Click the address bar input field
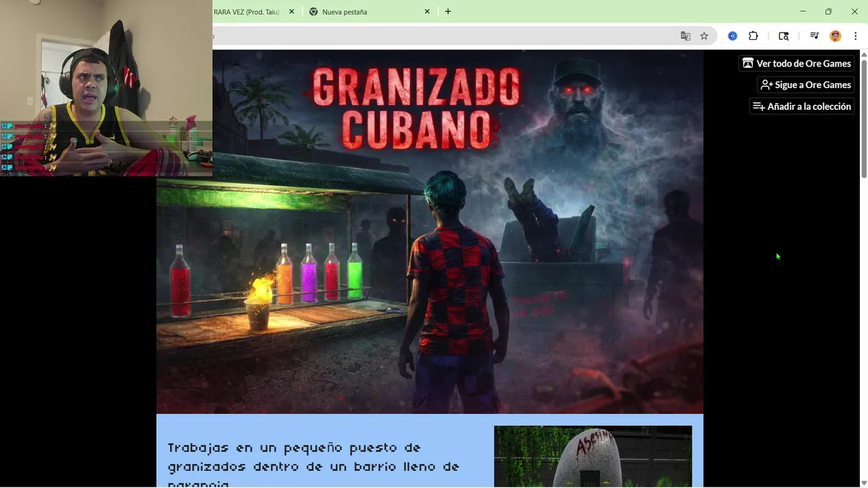Screen dimensions: 868x488 [x=444, y=36]
